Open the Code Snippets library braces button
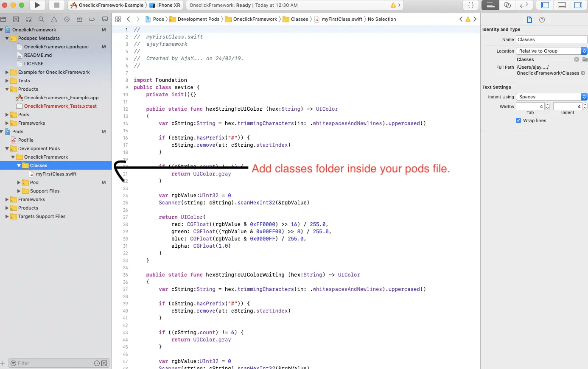The width and height of the screenshot is (588, 369). (470, 5)
